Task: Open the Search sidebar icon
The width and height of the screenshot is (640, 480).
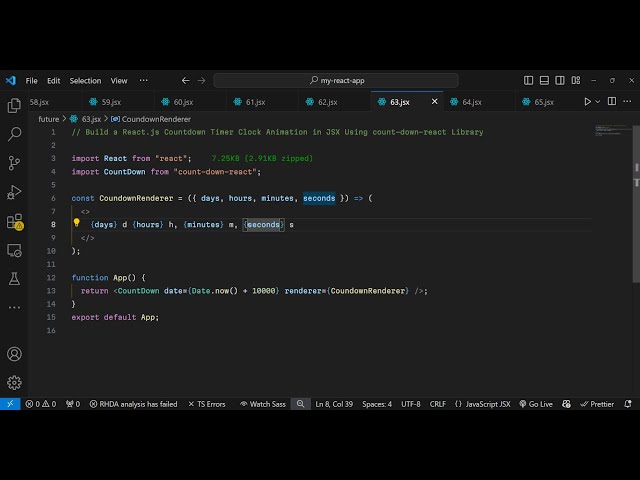Action: [x=14, y=133]
